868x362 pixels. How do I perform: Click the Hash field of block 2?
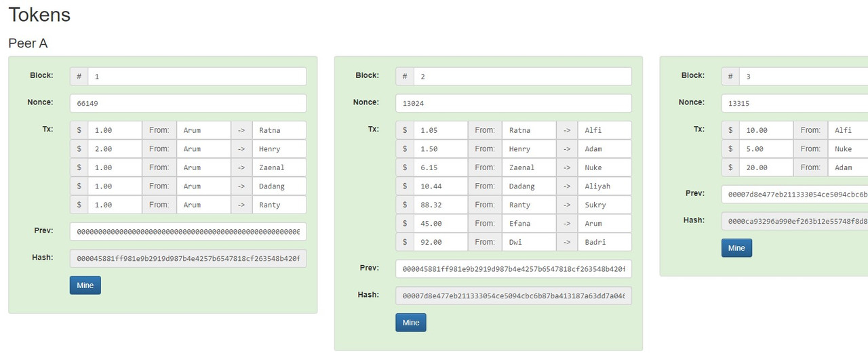pyautogui.click(x=514, y=296)
